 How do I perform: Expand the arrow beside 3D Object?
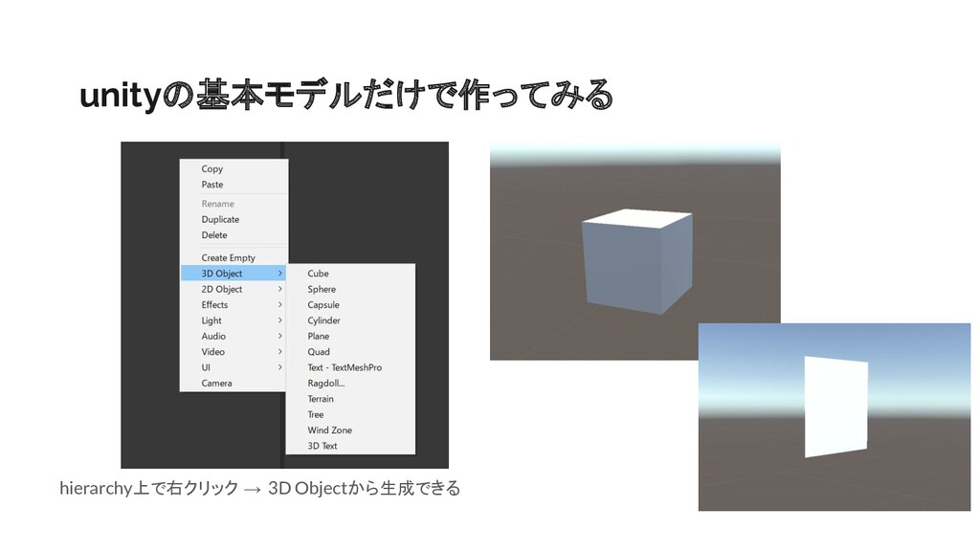280,273
